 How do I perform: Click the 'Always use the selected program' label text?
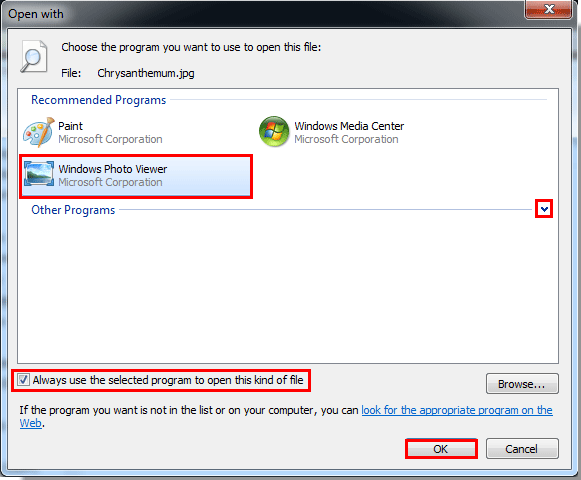tap(168, 380)
